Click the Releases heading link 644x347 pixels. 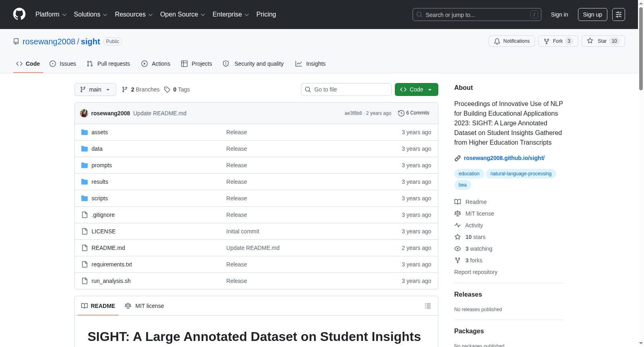468,295
